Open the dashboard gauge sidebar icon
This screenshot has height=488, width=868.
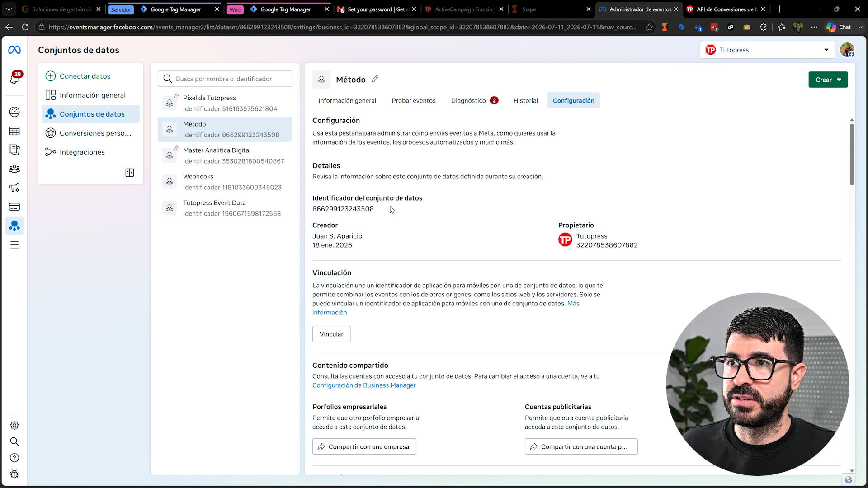click(14, 112)
